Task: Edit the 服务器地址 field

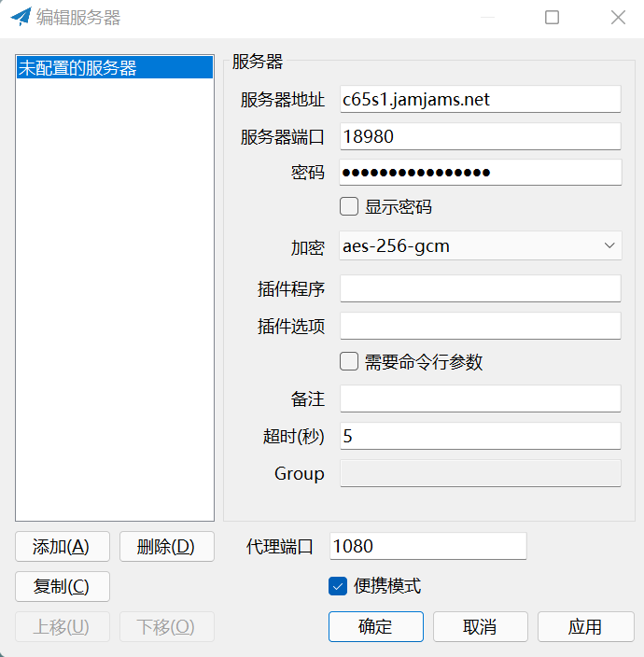Action: tap(480, 99)
